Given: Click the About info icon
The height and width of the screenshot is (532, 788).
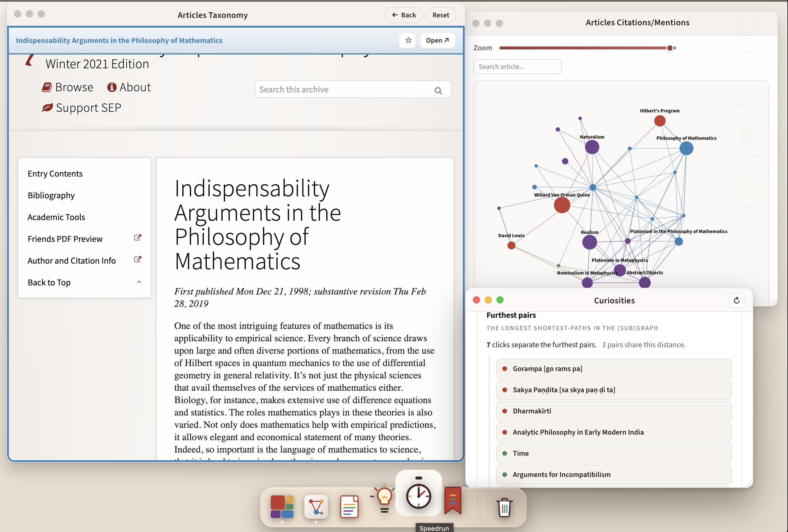Looking at the screenshot, I should (112, 87).
